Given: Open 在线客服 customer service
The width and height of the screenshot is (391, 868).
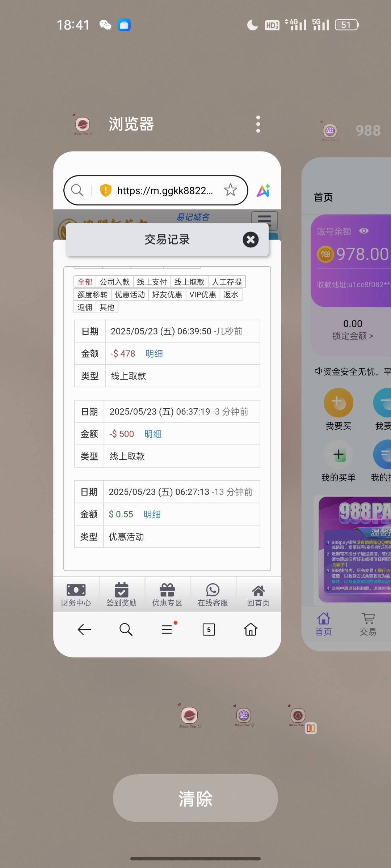Looking at the screenshot, I should pyautogui.click(x=213, y=595).
